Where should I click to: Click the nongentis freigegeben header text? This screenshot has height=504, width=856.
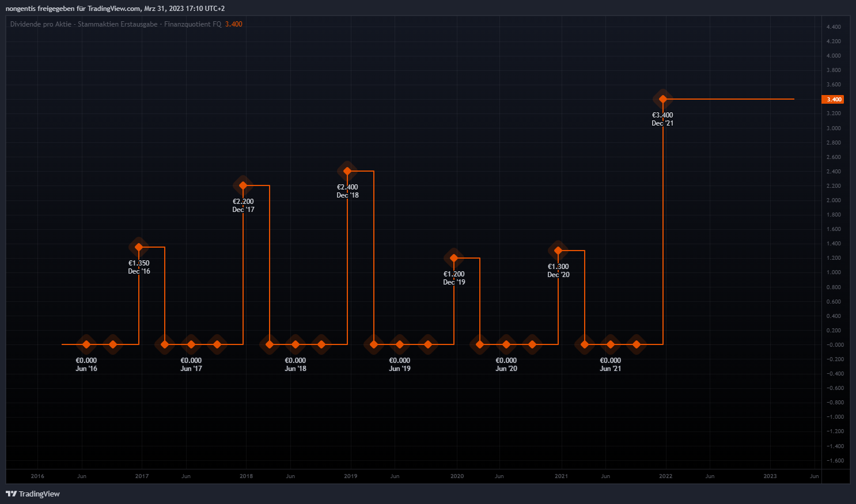pyautogui.click(x=115, y=9)
